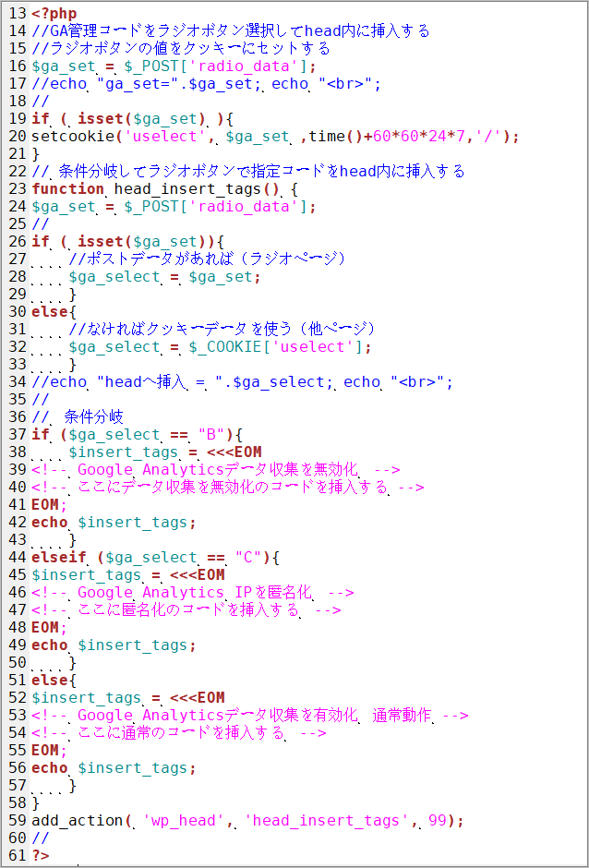Click the add_action( 'wp_head' call
589x868 pixels.
coord(247,820)
